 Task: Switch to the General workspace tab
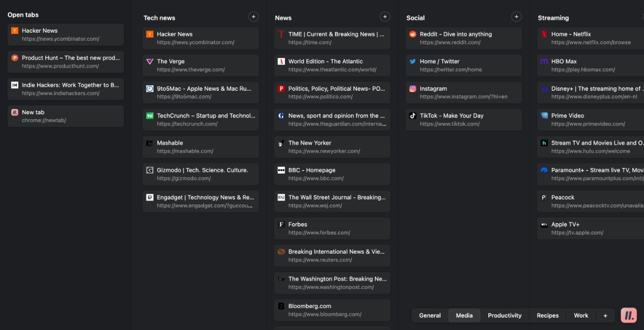tap(430, 316)
